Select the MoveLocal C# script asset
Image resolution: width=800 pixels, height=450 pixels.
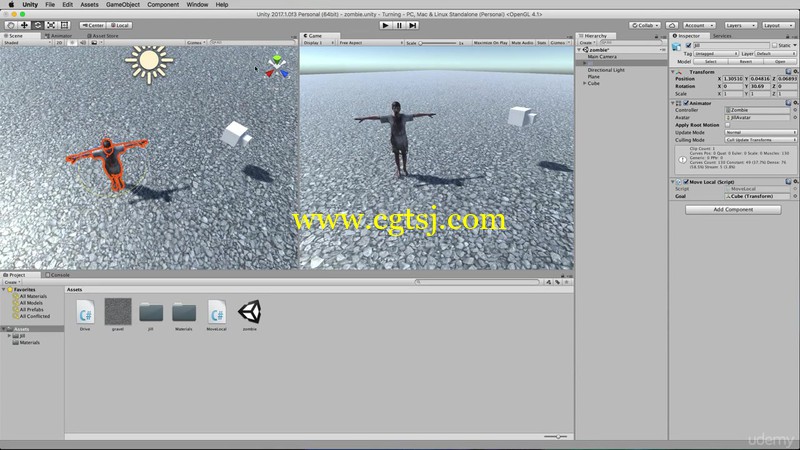pos(216,312)
